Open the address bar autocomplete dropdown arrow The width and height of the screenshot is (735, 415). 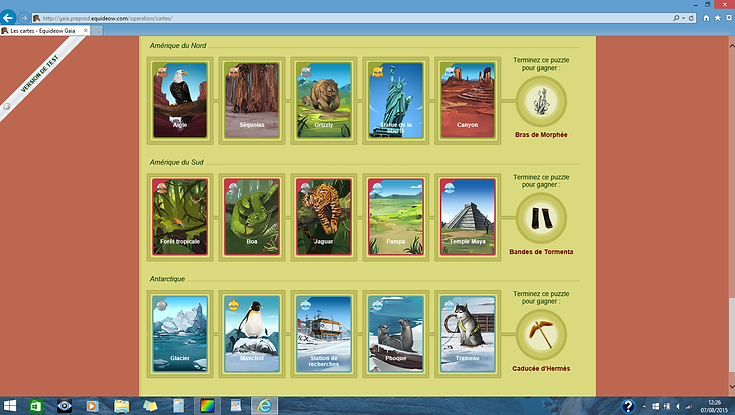click(683, 18)
